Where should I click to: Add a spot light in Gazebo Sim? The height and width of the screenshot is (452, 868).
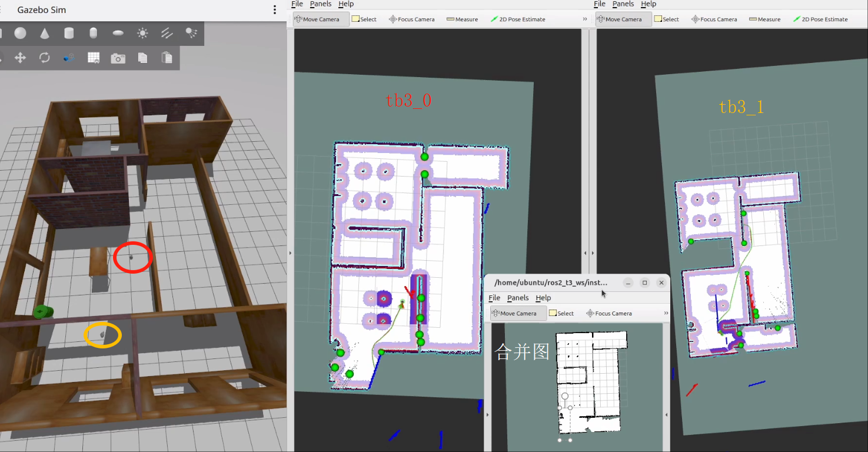(x=191, y=33)
